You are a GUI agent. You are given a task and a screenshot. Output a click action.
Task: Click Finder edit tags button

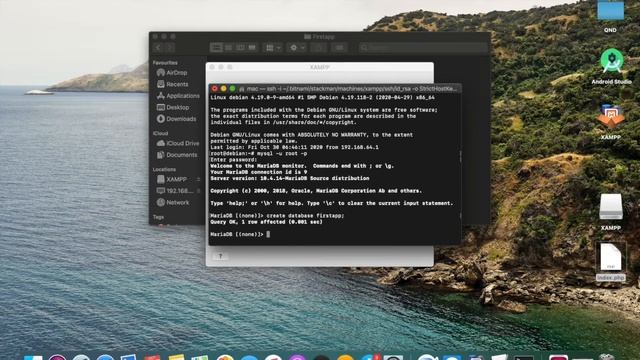[339, 48]
